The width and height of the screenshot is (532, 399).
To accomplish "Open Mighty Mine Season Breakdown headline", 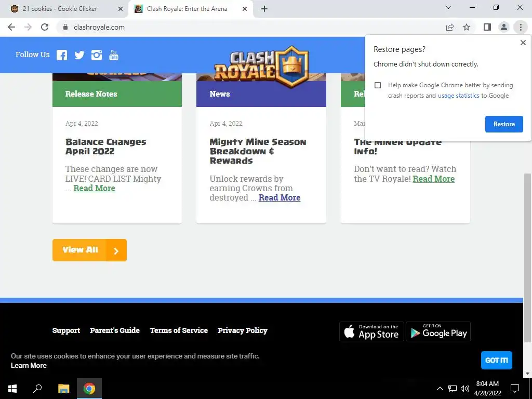I will 258,151.
